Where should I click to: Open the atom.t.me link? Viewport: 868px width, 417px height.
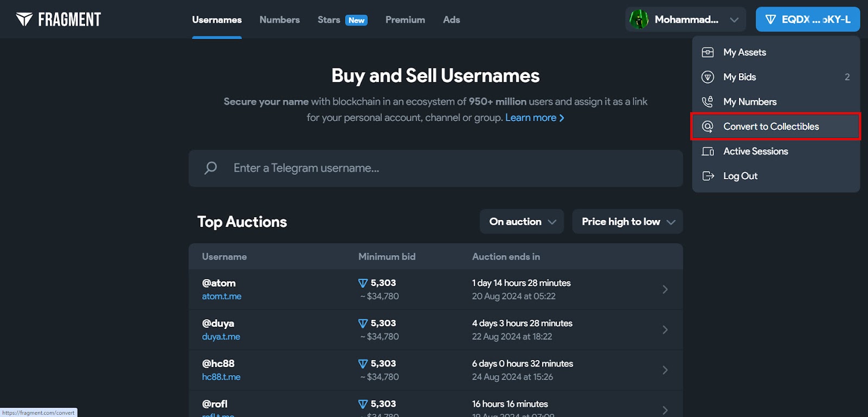coord(221,296)
